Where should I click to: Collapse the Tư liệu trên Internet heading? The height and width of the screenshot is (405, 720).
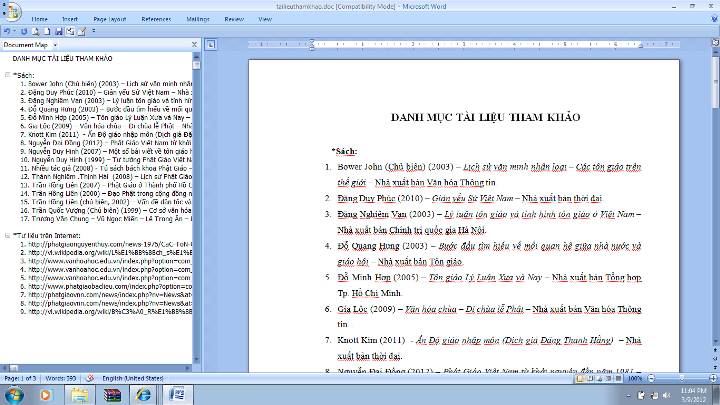pyautogui.click(x=8, y=235)
